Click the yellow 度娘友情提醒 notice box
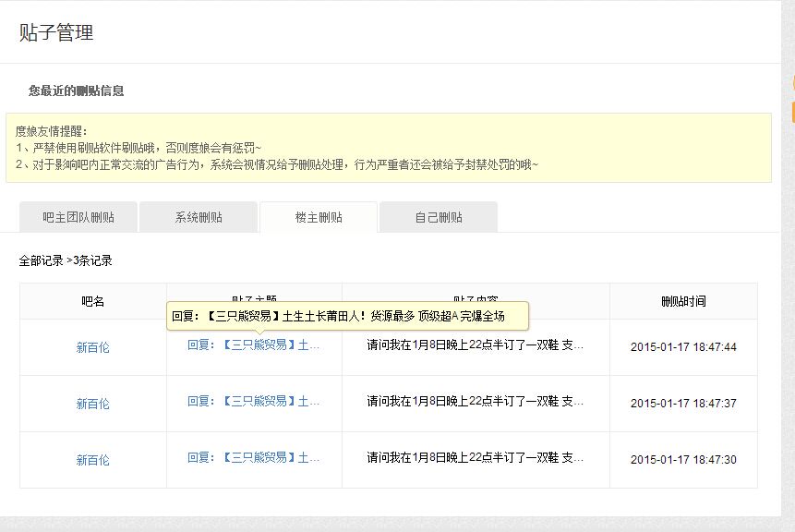 (x=388, y=148)
